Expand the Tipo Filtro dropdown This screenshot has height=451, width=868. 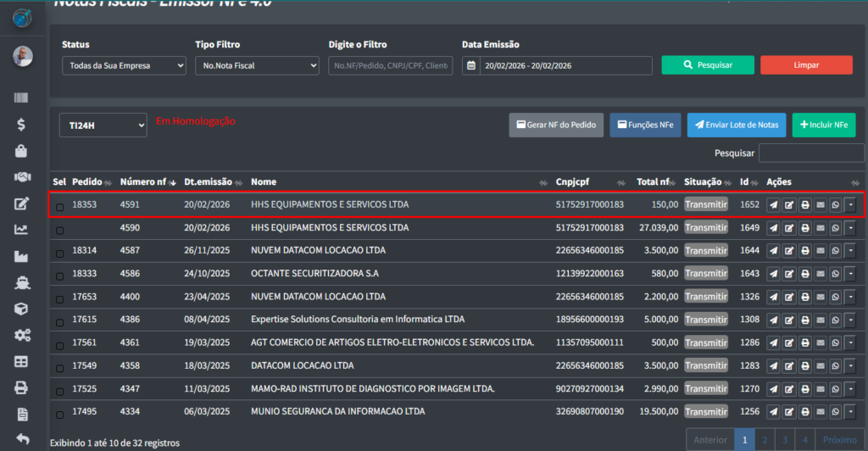pyautogui.click(x=256, y=65)
